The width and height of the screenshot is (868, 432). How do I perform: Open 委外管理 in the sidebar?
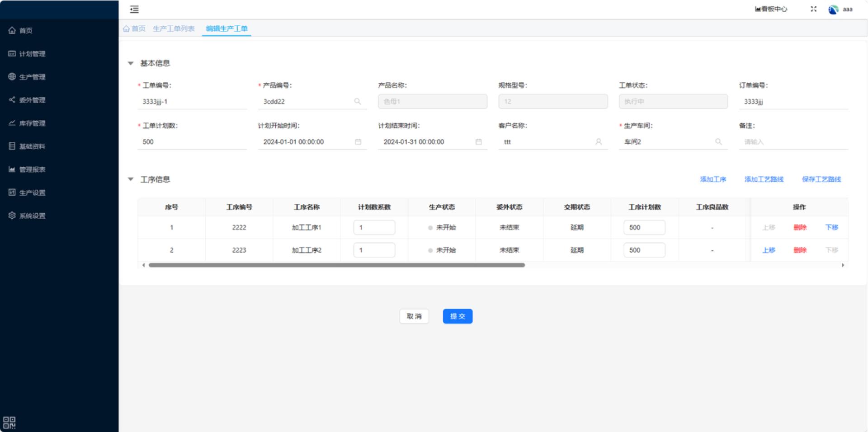[x=27, y=100]
